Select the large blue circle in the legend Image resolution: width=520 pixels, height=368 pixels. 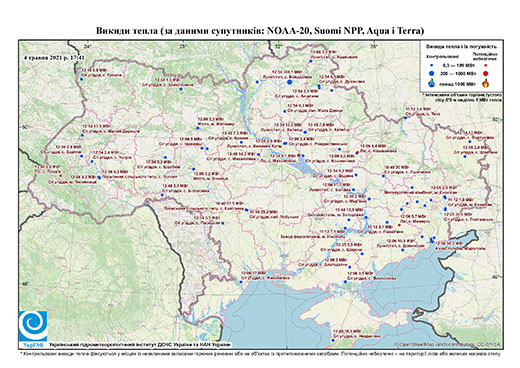point(432,73)
